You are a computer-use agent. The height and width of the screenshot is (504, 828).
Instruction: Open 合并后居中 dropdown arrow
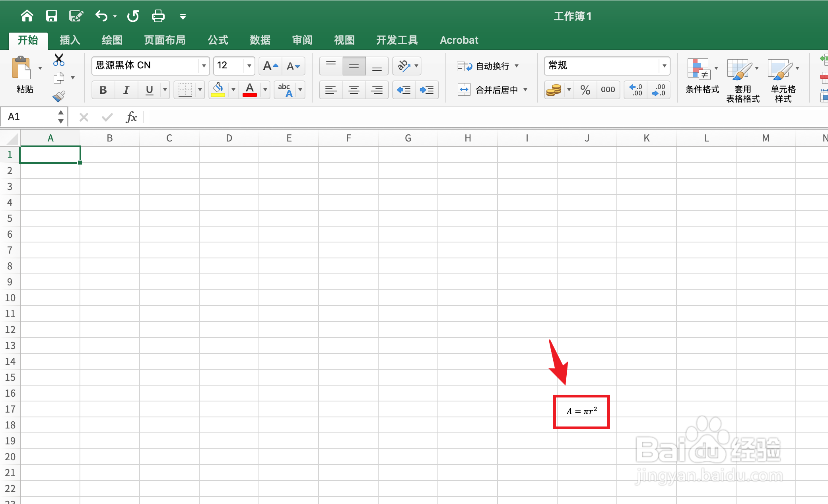[x=525, y=90]
